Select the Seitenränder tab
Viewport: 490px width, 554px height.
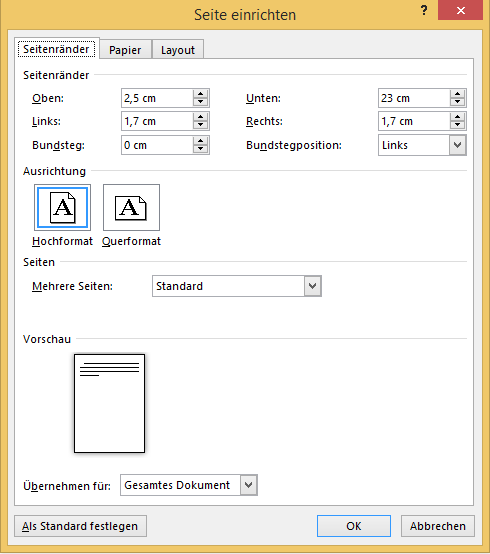pyautogui.click(x=57, y=49)
